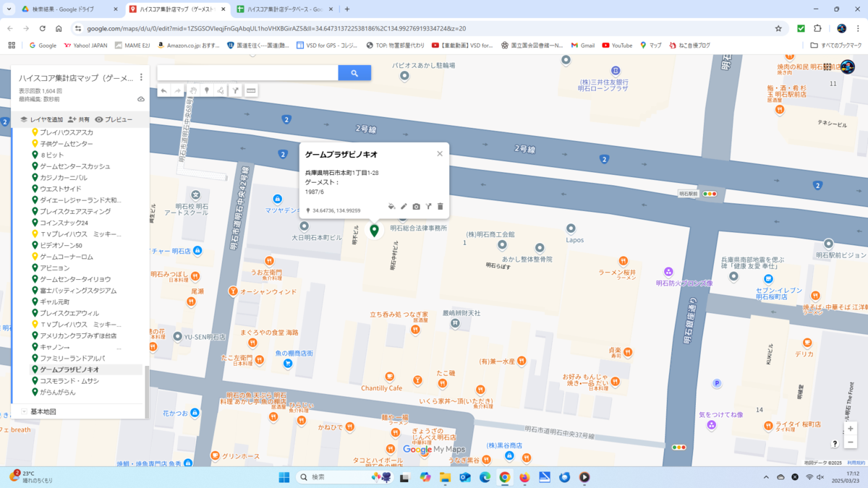Select がらんがらん list entry
This screenshot has height=488, width=868.
(58, 392)
